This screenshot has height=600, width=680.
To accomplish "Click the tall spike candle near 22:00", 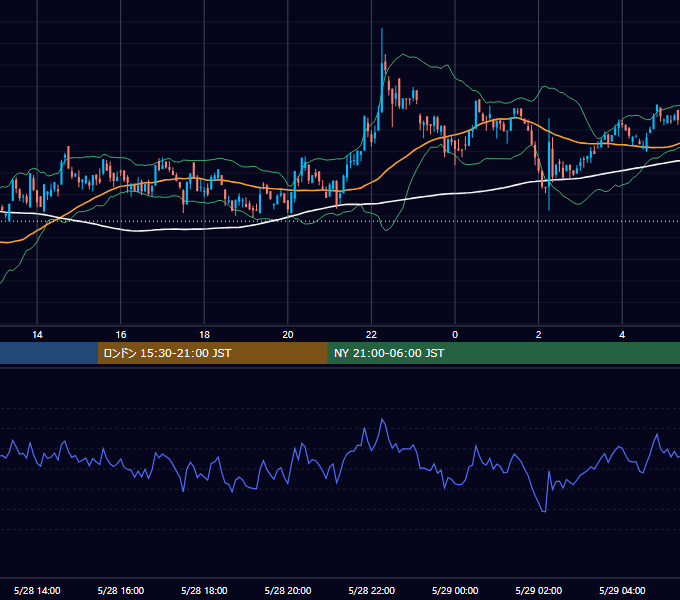I will [382, 72].
